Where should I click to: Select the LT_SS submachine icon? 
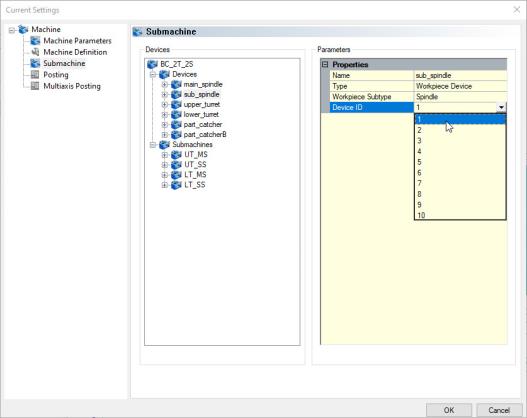click(x=176, y=185)
